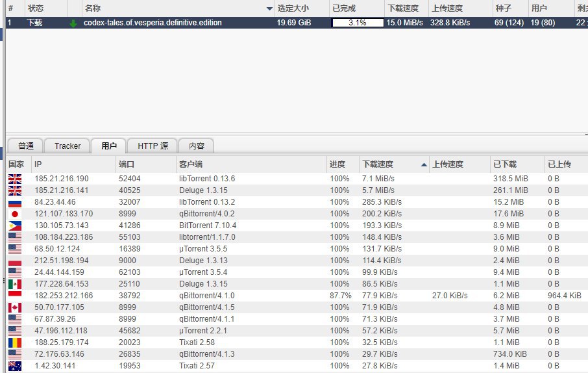Click the 3.1% progress bar of the torrent

click(x=356, y=23)
